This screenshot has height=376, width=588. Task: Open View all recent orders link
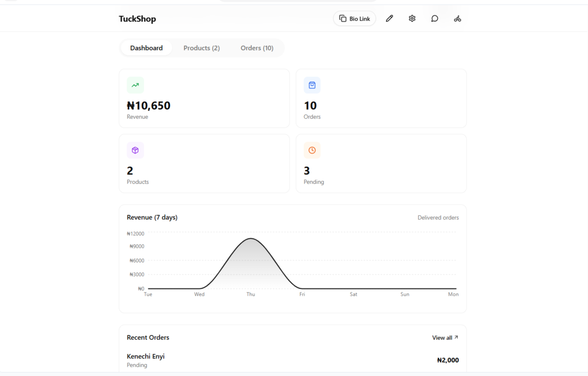tap(445, 338)
